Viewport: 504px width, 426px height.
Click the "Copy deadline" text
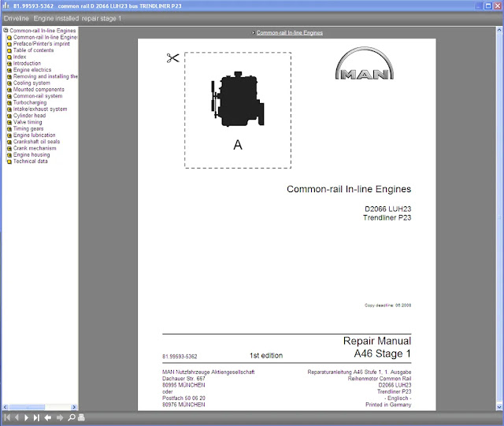(387, 305)
